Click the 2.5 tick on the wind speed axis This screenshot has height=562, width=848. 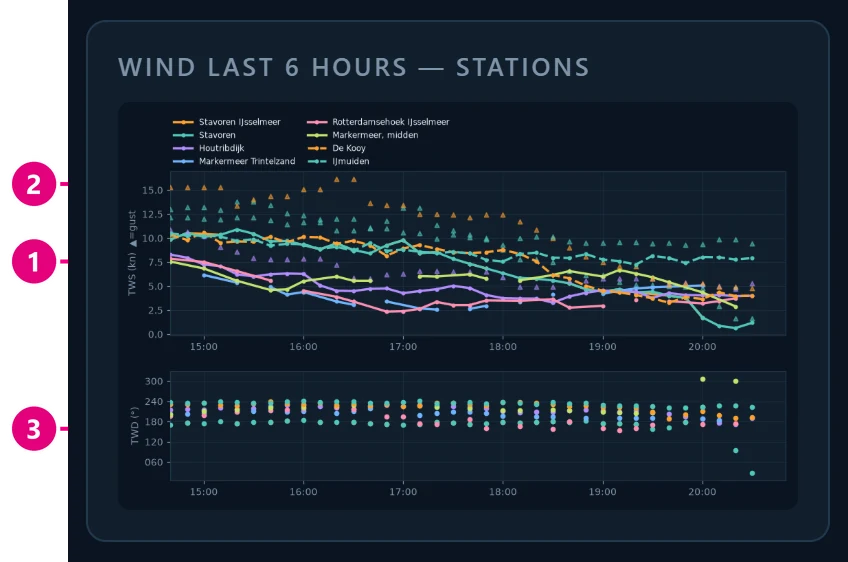point(154,310)
